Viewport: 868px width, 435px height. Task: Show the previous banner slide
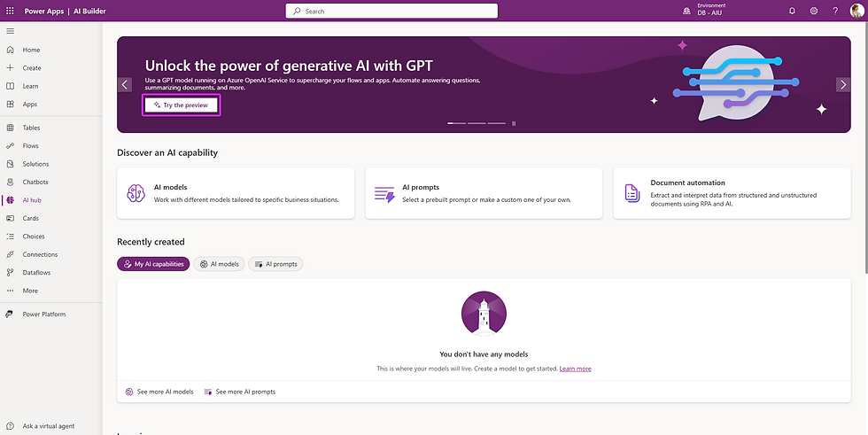[x=125, y=85]
